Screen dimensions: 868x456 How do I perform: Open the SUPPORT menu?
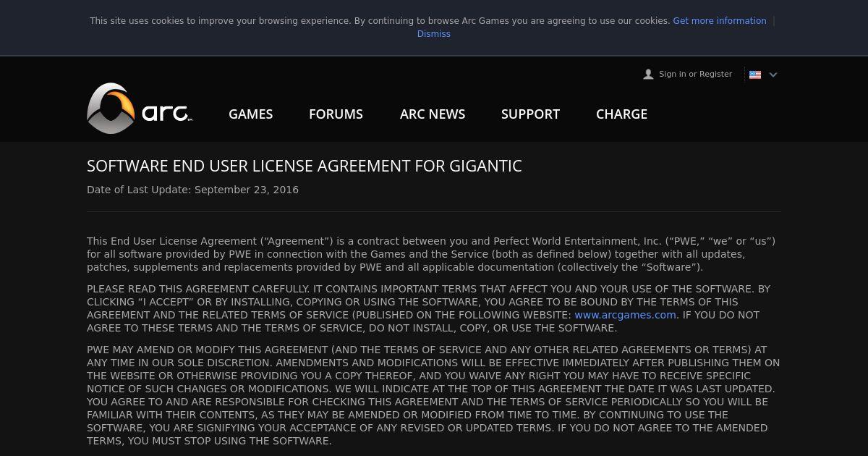click(x=530, y=114)
